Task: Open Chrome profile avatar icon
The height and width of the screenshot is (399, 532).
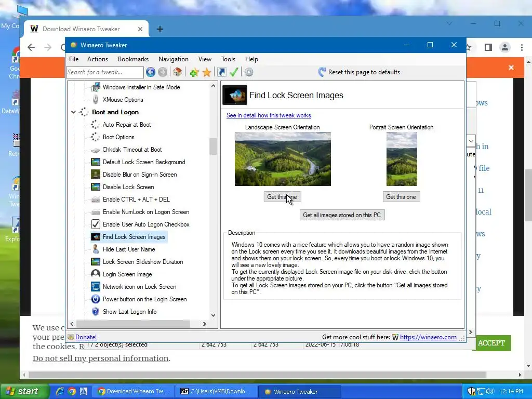Action: 505,47
